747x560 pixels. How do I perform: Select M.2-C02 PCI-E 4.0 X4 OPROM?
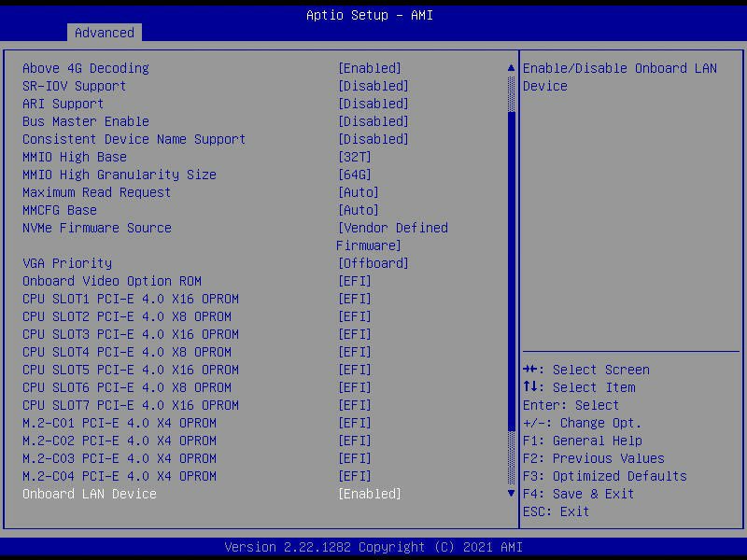coord(120,441)
